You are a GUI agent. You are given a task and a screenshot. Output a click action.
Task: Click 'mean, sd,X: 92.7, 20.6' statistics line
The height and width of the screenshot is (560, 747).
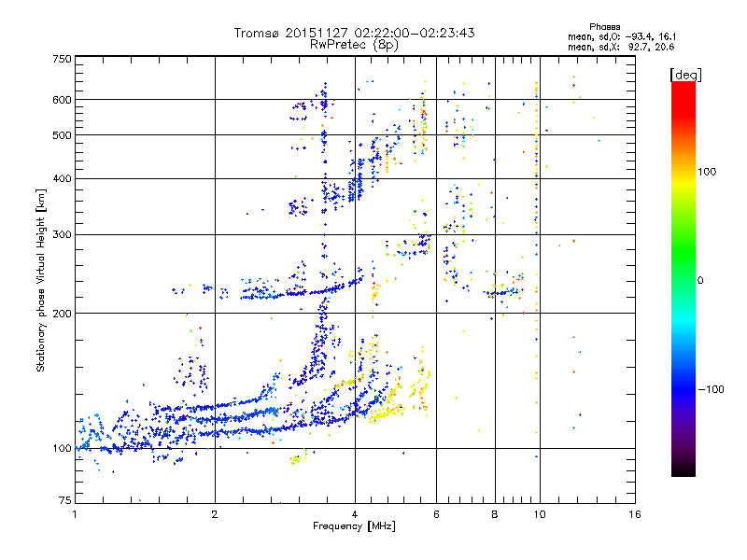[x=621, y=47]
